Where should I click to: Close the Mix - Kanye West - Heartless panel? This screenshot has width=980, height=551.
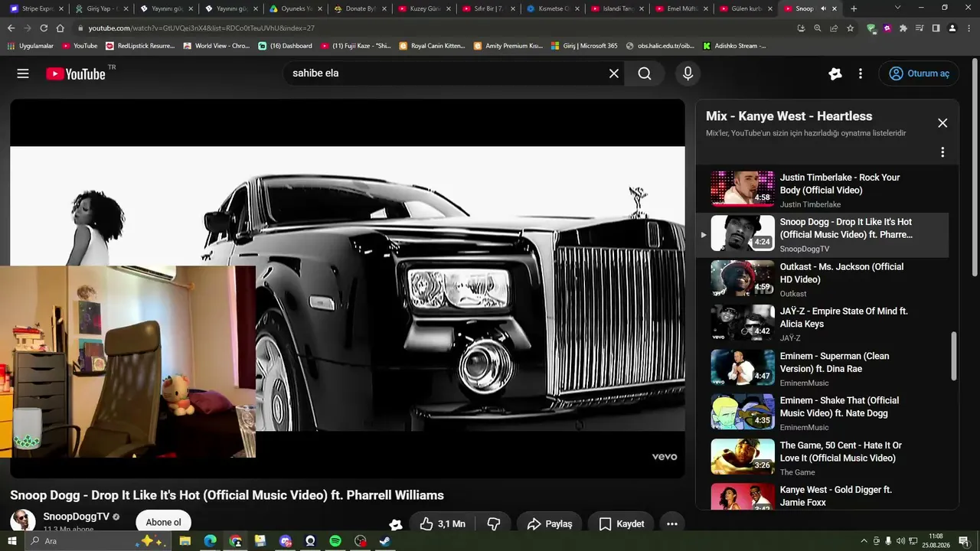point(942,123)
